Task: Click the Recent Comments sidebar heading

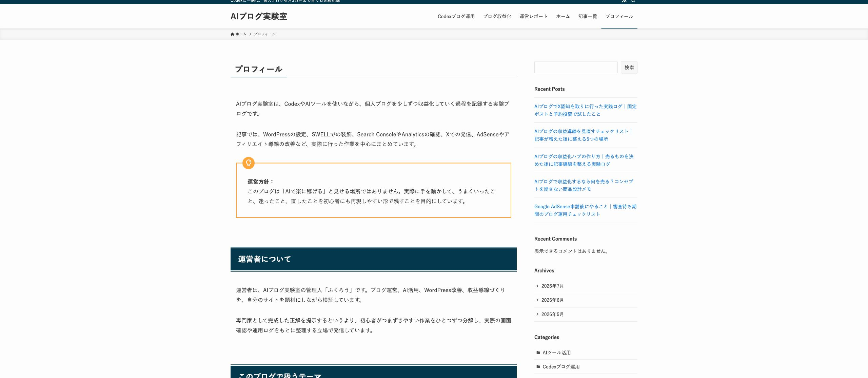Action: [555, 239]
